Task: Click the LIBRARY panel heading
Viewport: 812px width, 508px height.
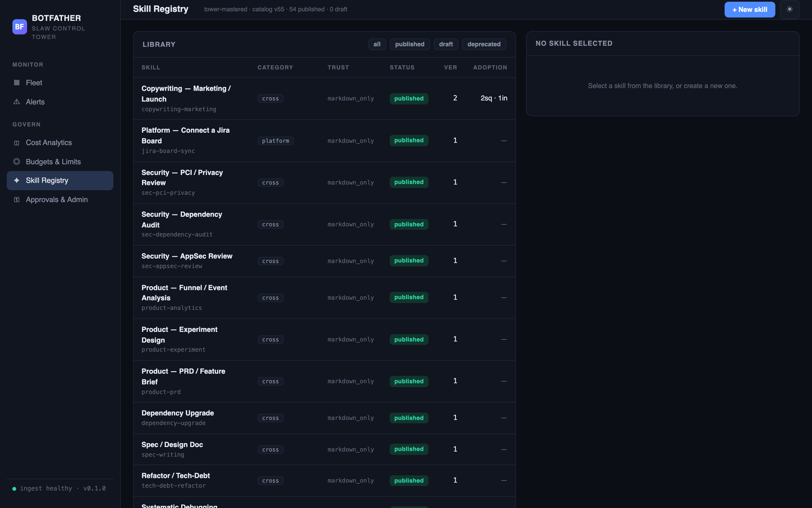Action: click(159, 45)
